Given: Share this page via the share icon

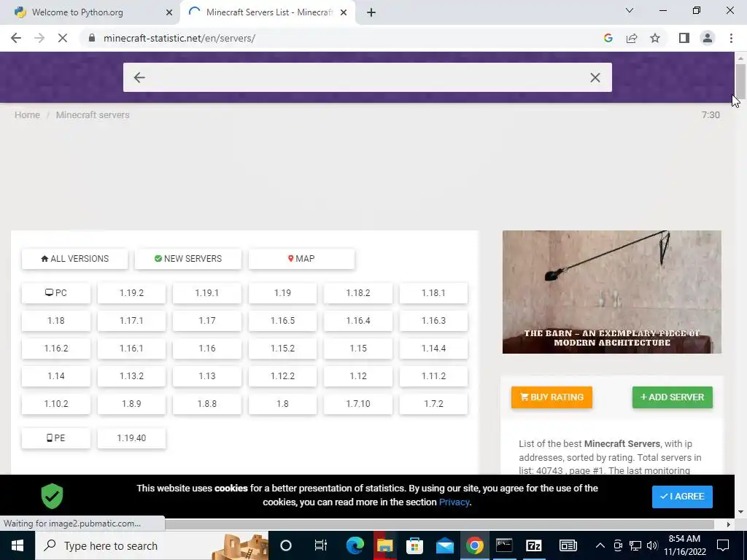Looking at the screenshot, I should (632, 38).
